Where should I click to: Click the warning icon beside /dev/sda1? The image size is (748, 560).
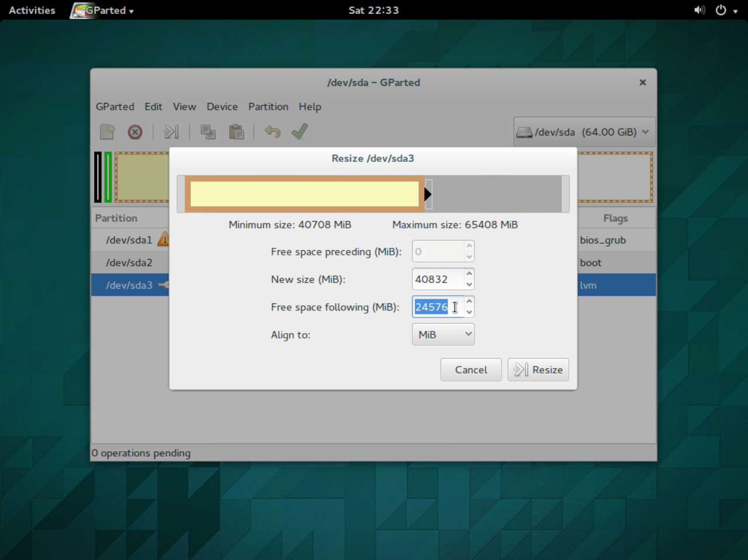point(164,238)
